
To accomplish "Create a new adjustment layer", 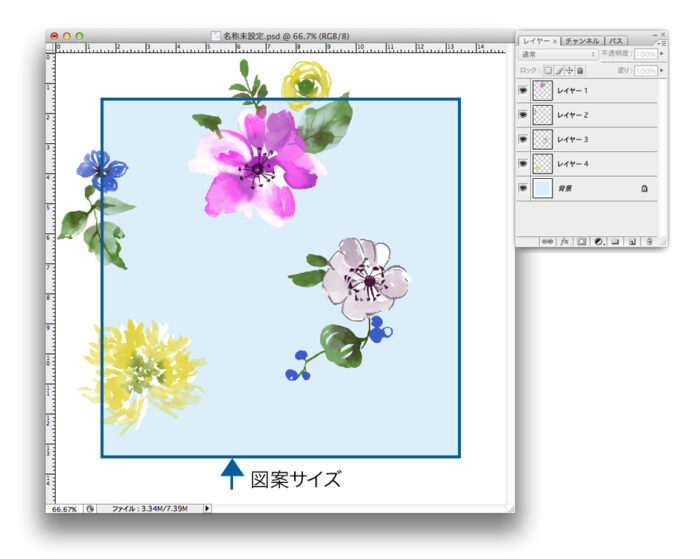I will coord(598,241).
